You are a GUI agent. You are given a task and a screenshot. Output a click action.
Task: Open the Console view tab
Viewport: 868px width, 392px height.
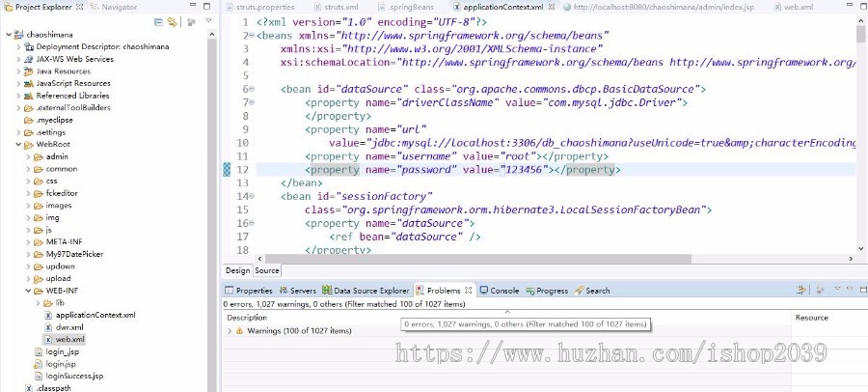tap(499, 290)
